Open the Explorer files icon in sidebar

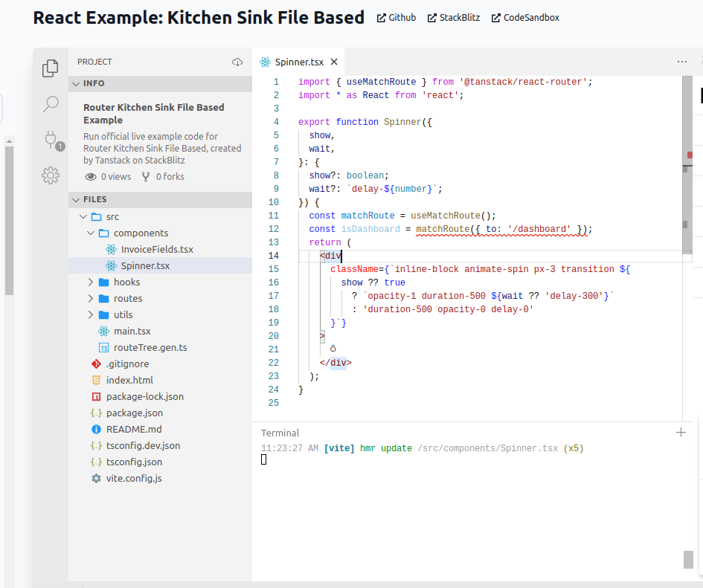(51, 68)
